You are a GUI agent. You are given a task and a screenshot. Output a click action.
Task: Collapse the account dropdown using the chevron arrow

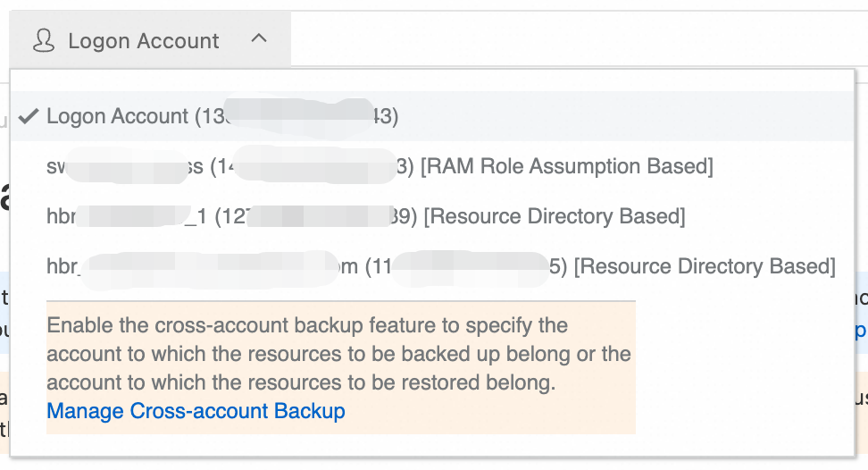[x=259, y=39]
